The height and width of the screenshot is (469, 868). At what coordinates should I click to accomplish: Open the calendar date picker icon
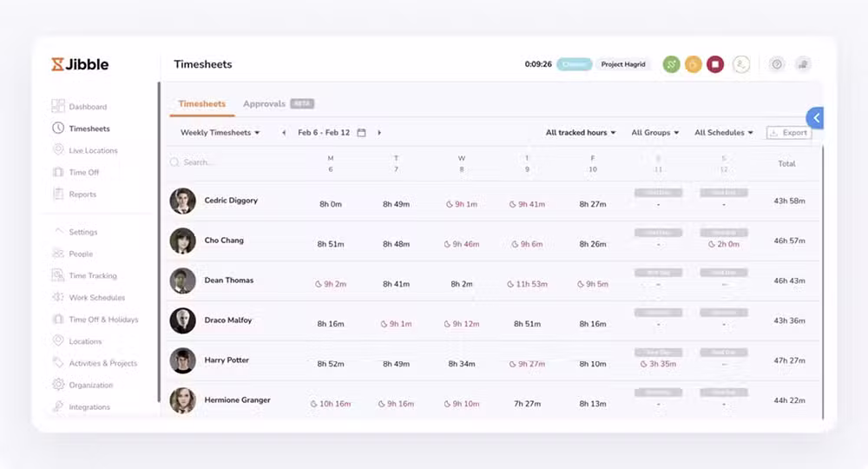pyautogui.click(x=361, y=133)
